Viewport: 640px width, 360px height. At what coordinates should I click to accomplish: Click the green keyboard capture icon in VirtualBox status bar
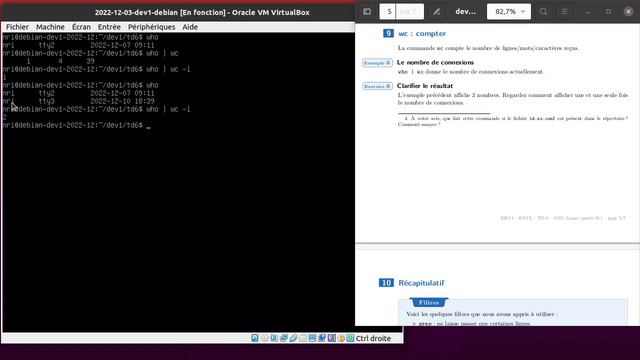click(x=350, y=338)
